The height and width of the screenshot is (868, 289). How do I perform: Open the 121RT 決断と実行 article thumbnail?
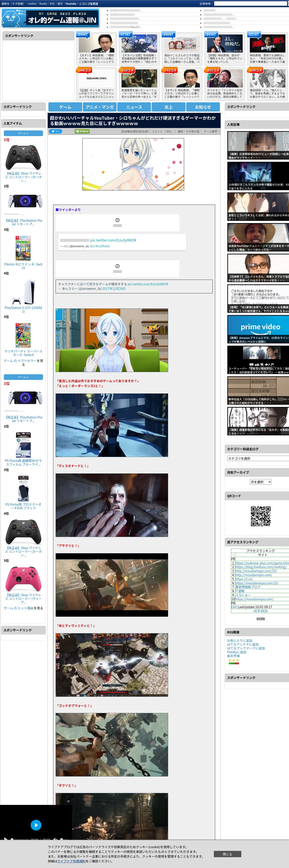pyautogui.click(x=267, y=43)
